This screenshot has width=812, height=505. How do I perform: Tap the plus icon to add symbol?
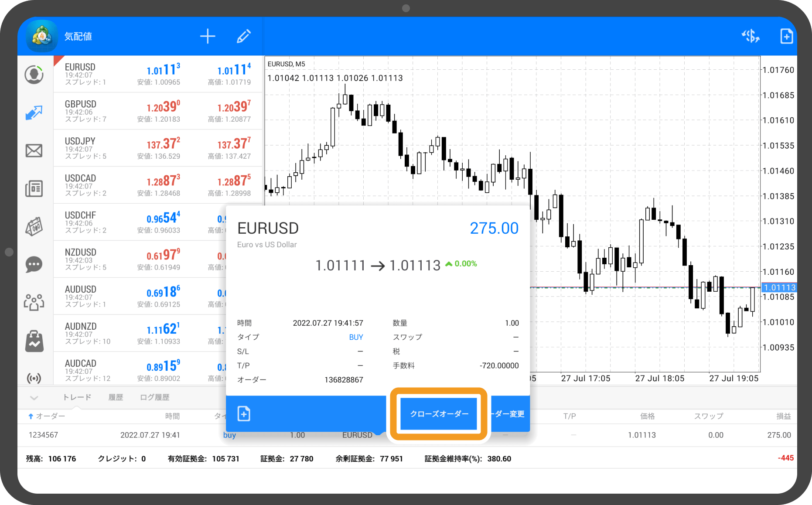[208, 36]
